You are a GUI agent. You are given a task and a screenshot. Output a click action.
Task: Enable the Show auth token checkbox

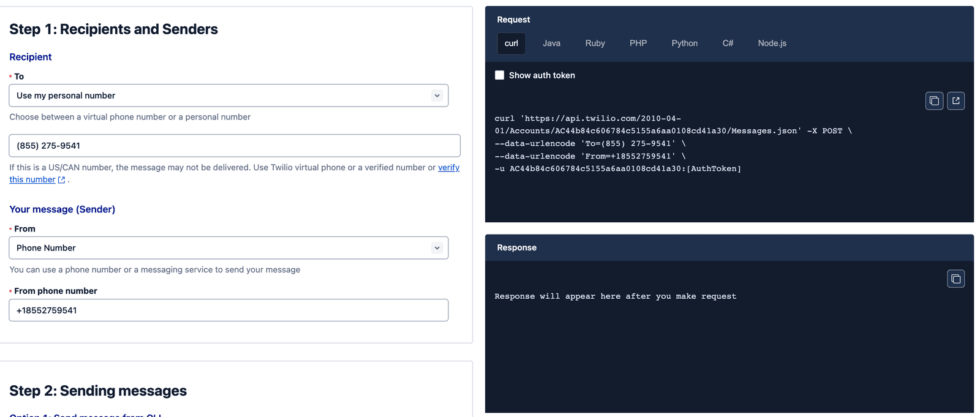pos(500,75)
